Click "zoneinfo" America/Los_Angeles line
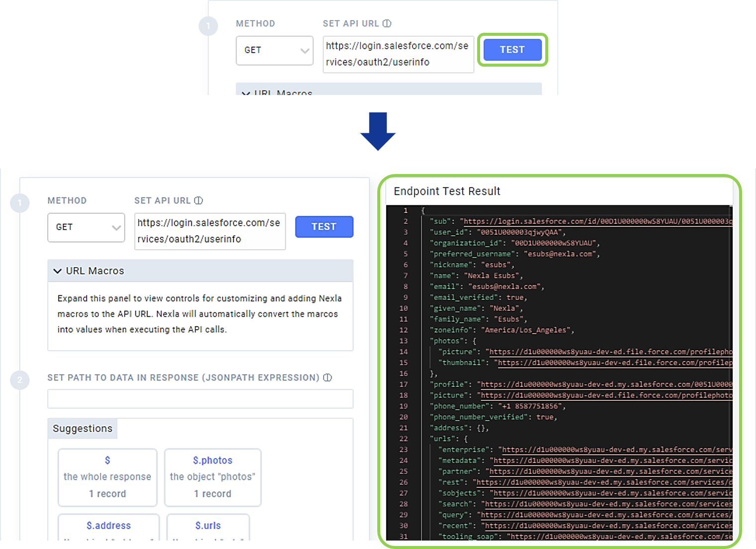Image resolution: width=756 pixels, height=549 pixels. [502, 330]
